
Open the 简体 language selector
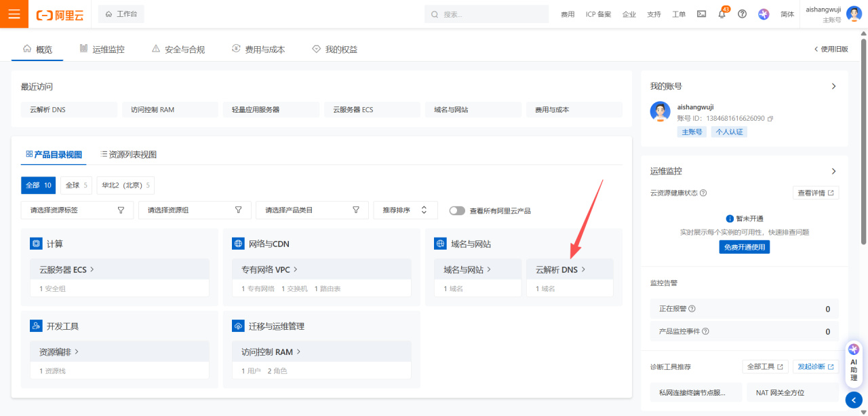pos(787,14)
